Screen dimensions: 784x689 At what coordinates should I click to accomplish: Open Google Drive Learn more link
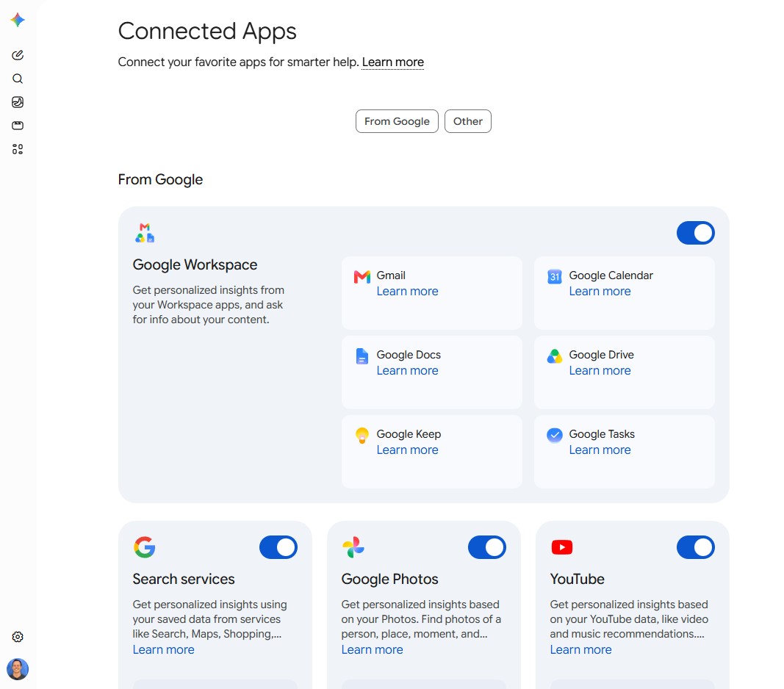[600, 371]
